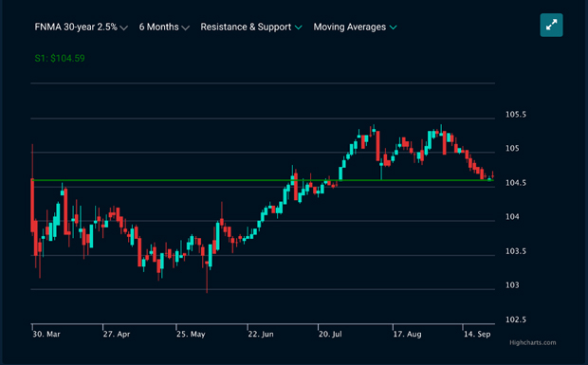This screenshot has height=365, width=588.
Task: Click the S1: $104.59 support label
Action: coord(60,58)
